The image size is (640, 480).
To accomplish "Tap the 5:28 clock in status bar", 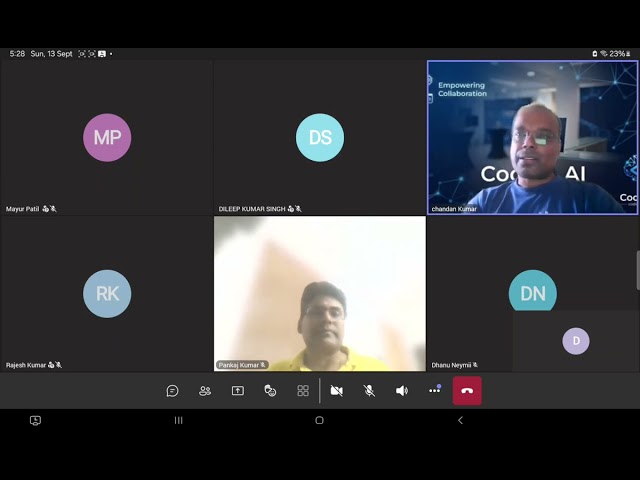I will coord(17,54).
